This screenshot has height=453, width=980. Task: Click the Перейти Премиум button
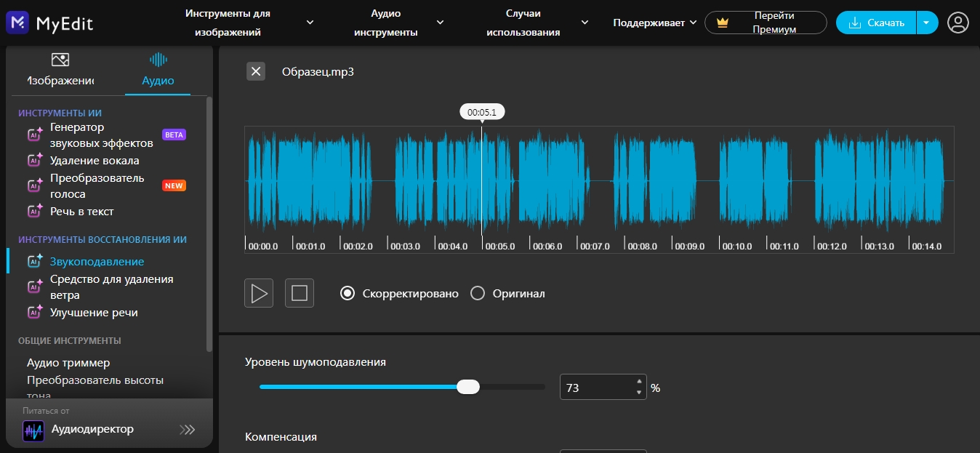click(766, 23)
